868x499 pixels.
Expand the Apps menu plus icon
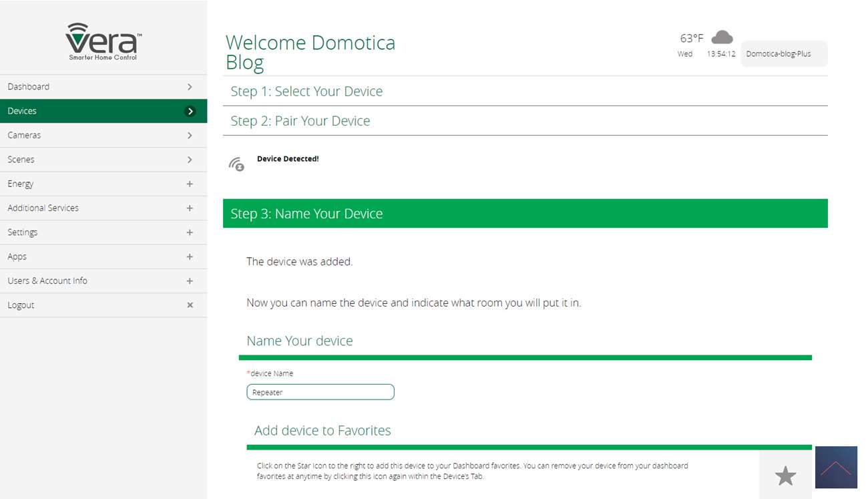coord(190,257)
